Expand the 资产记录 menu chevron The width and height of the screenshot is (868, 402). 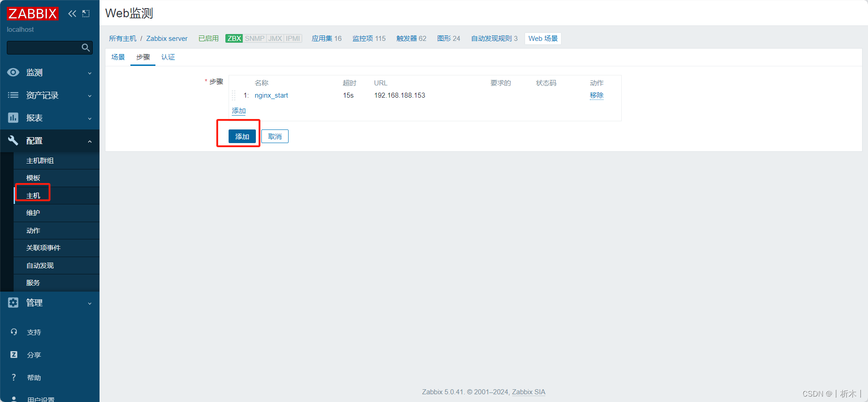(x=90, y=96)
